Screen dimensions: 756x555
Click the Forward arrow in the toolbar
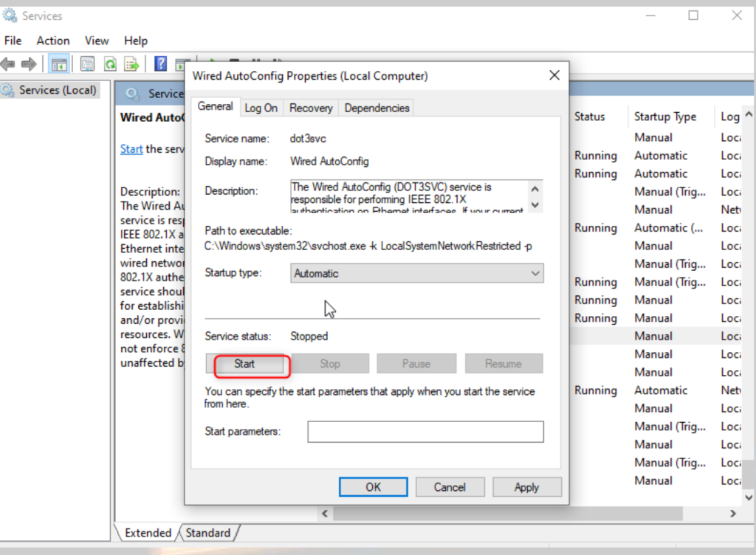click(x=29, y=64)
